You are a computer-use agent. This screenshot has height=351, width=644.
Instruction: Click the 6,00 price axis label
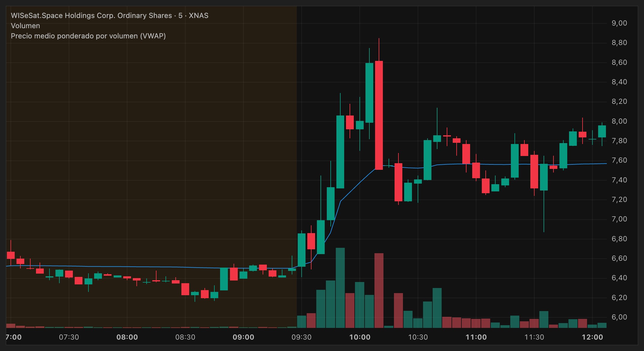(x=619, y=317)
